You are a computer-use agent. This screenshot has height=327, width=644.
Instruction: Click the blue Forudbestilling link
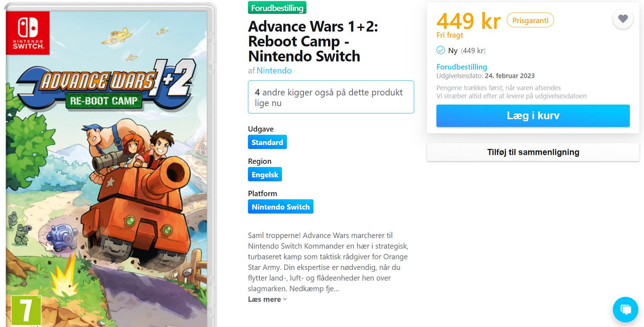(x=462, y=67)
